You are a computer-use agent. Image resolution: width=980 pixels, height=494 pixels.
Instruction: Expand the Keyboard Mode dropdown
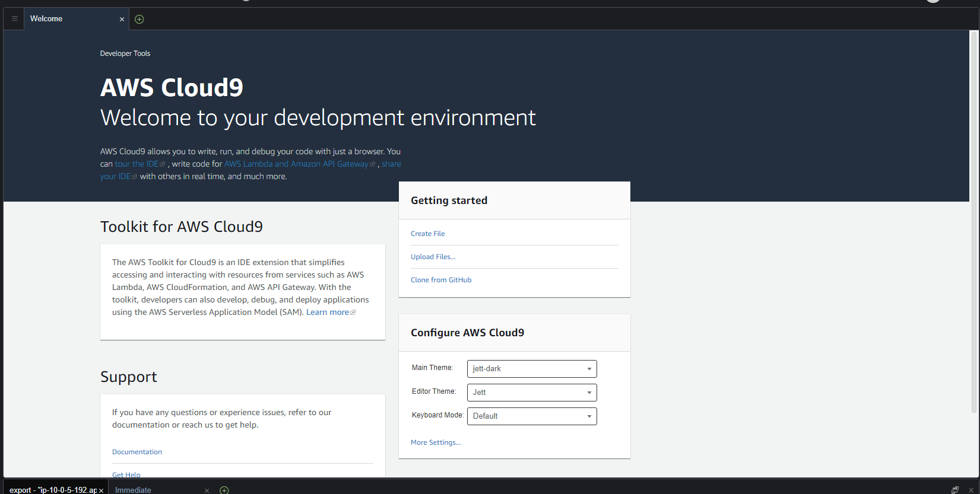532,416
